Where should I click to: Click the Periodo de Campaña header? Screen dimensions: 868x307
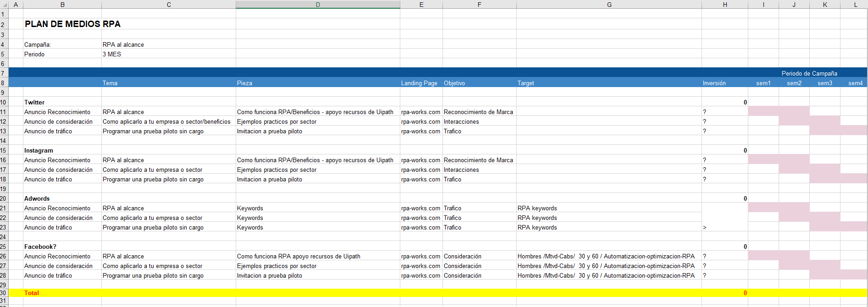pyautogui.click(x=809, y=73)
